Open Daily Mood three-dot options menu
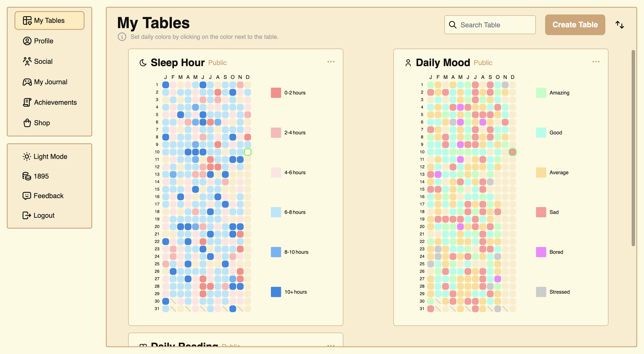Screen dimensions: 644x354 pyautogui.click(x=596, y=62)
